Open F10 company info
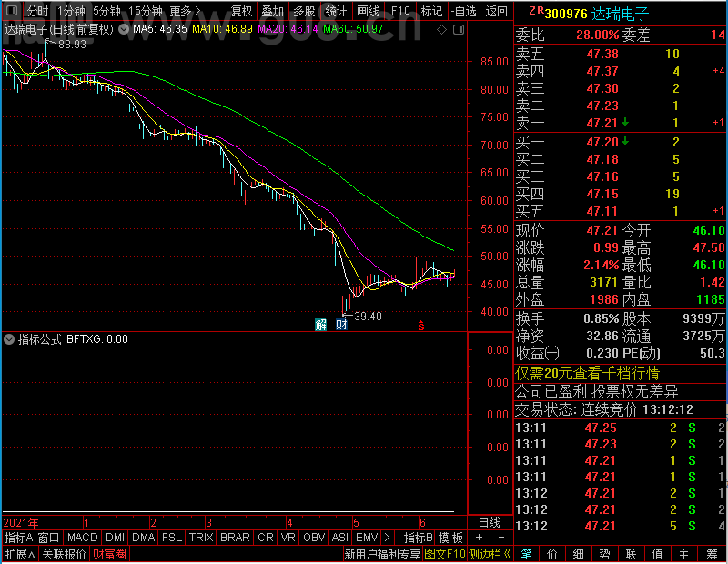728x564 pixels. coord(400,11)
